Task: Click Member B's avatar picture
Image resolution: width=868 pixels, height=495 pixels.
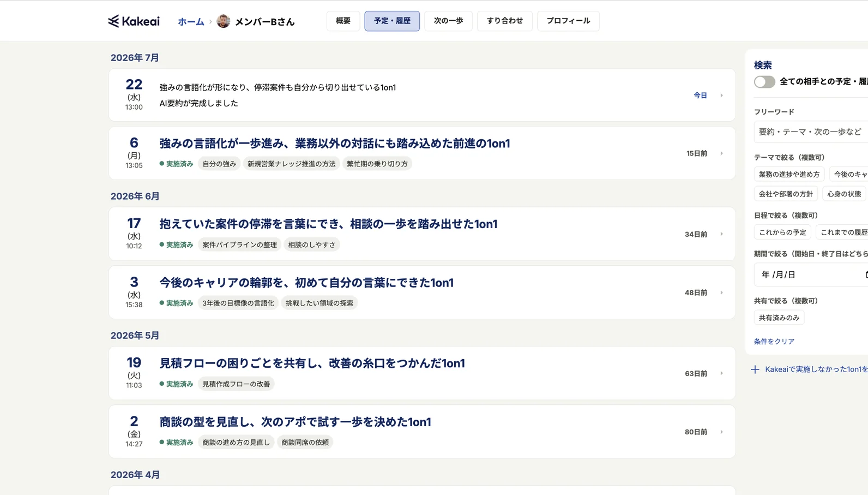Action: point(223,21)
